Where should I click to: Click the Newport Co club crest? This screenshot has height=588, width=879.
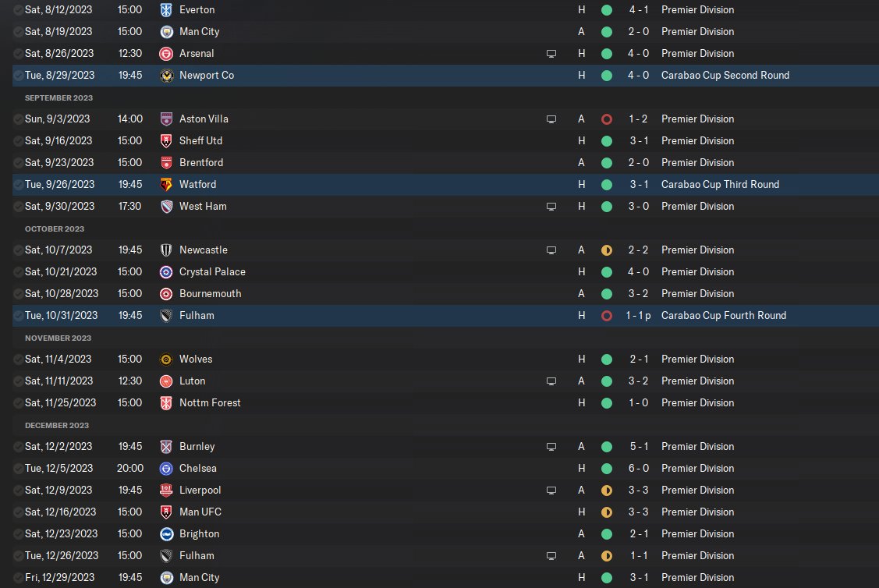coord(165,76)
